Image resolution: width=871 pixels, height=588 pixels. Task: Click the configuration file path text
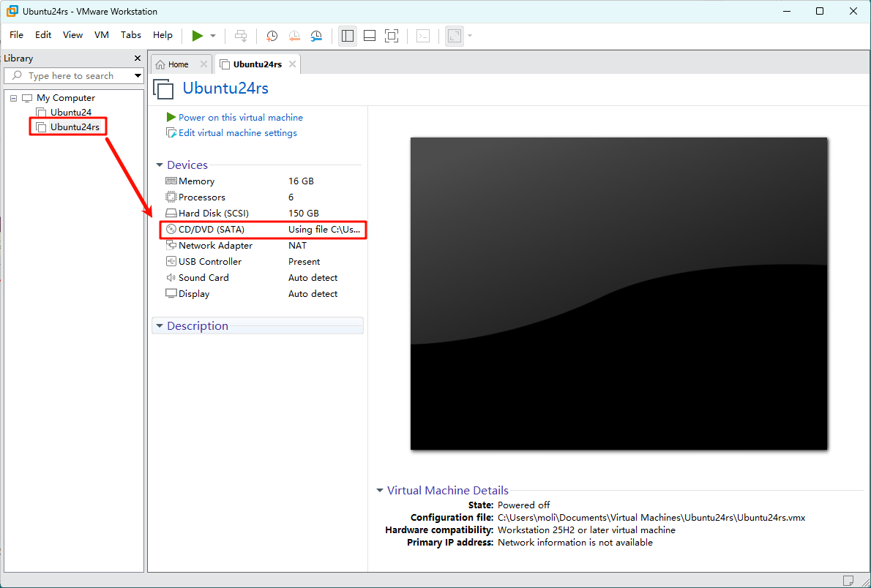pos(651,518)
